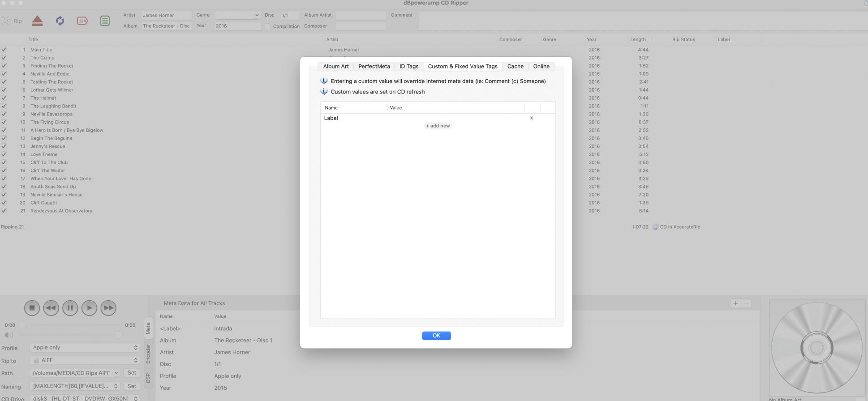Remove the Label custom tag row

tap(531, 118)
